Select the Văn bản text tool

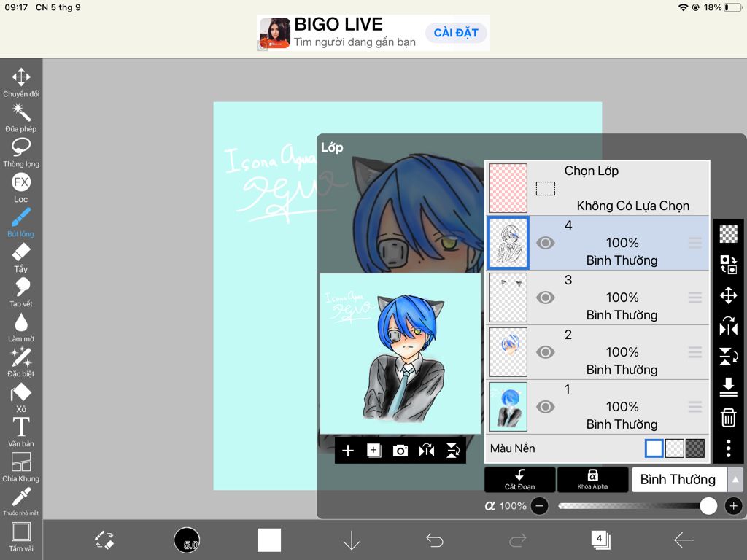point(21,432)
